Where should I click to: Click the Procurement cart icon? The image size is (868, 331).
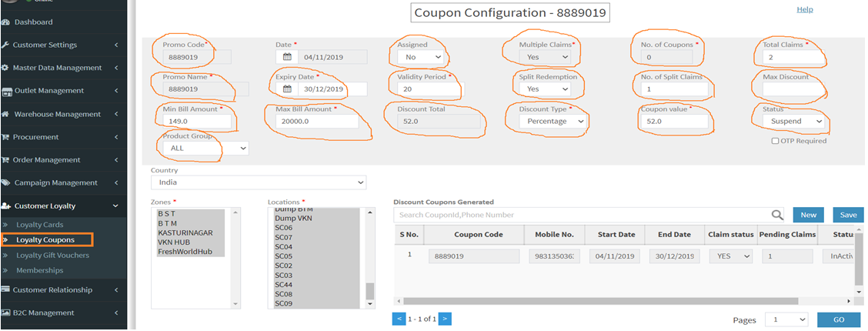[x=5, y=137]
